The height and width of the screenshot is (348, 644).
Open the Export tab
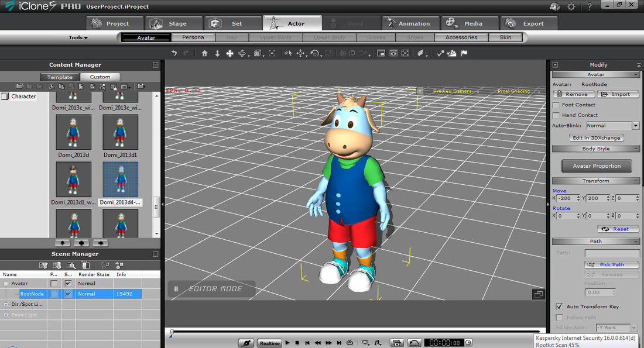click(x=529, y=23)
